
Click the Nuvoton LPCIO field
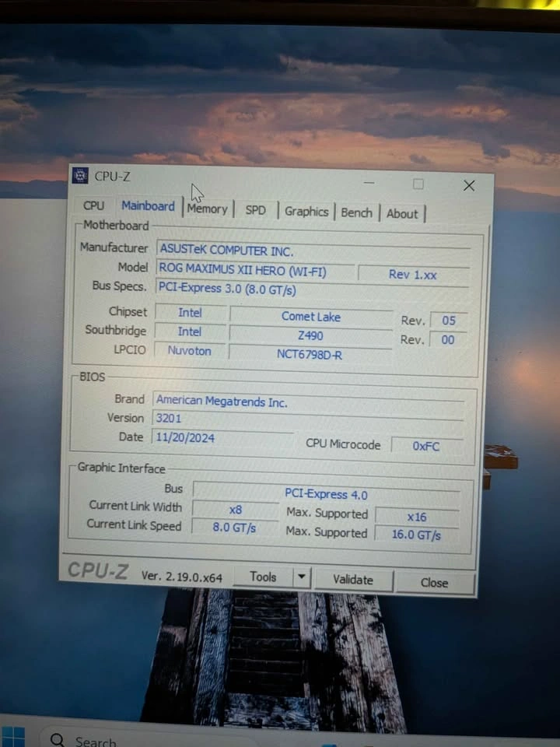pyautogui.click(x=190, y=351)
